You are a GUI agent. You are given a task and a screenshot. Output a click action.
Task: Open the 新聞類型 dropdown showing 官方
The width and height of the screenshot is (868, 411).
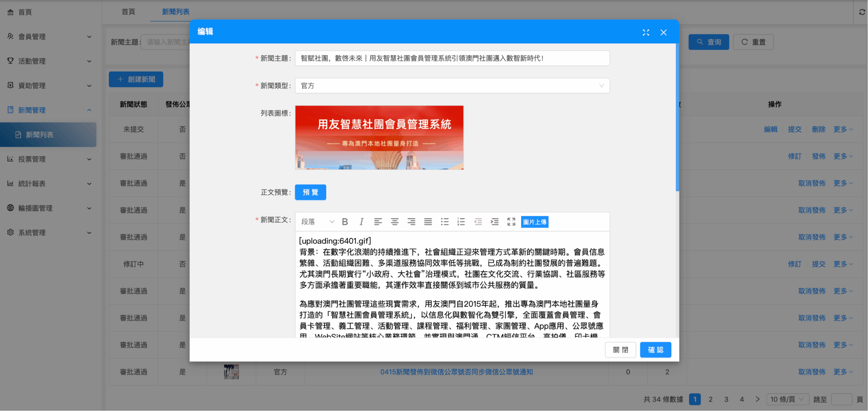coord(452,86)
